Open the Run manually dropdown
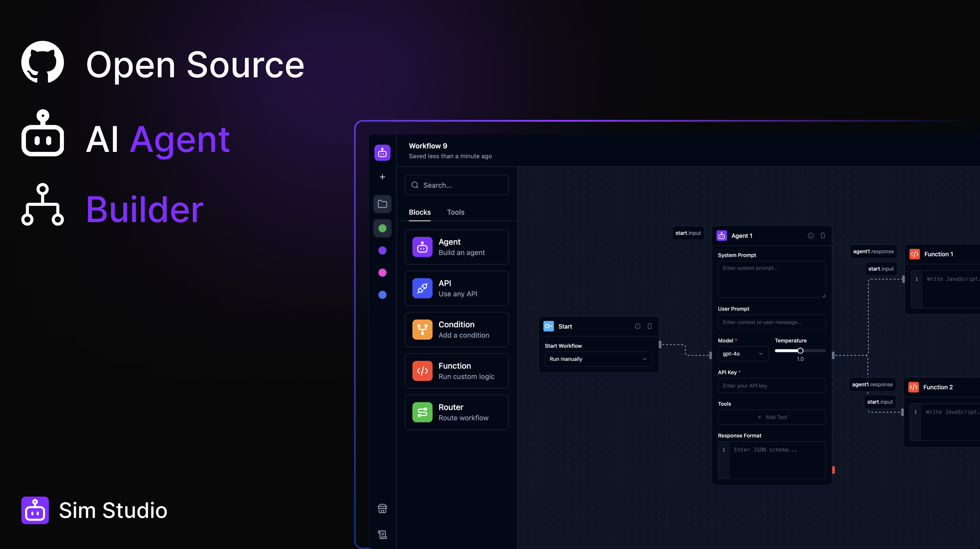980x549 pixels. (598, 359)
